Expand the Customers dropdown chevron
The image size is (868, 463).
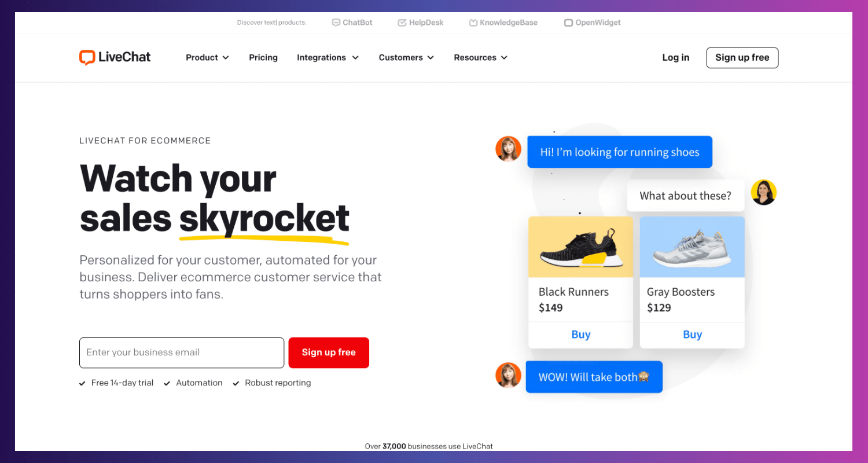(431, 58)
